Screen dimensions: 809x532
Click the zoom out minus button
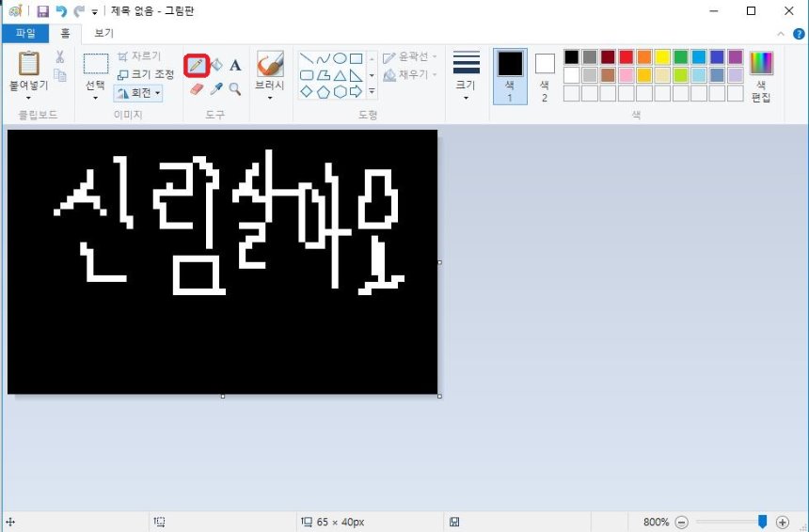click(682, 523)
